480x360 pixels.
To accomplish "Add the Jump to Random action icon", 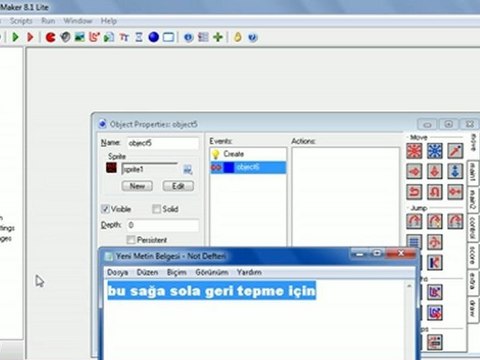I will point(455,221).
